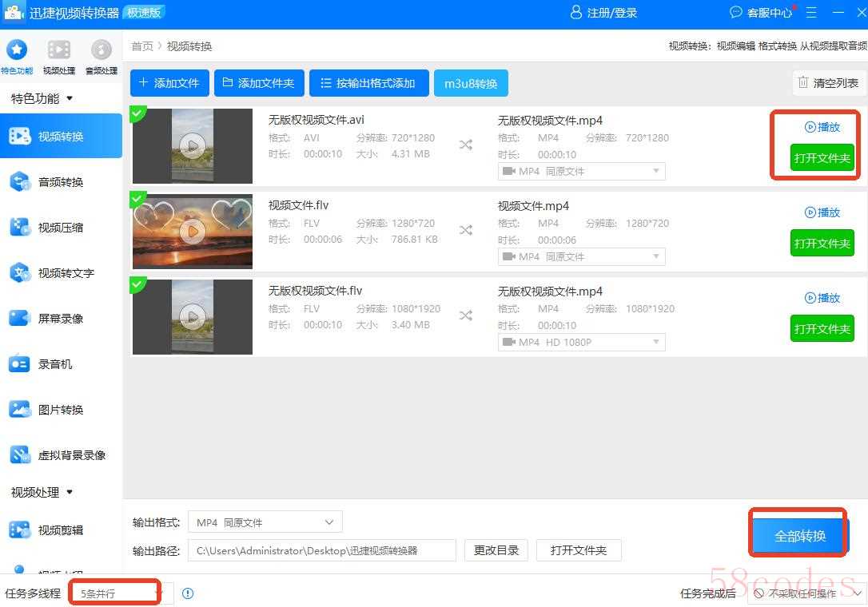Image resolution: width=868 pixels, height=607 pixels.
Task: Uncheck the 无版权视频文件.avi row checkbox
Action: [137, 113]
